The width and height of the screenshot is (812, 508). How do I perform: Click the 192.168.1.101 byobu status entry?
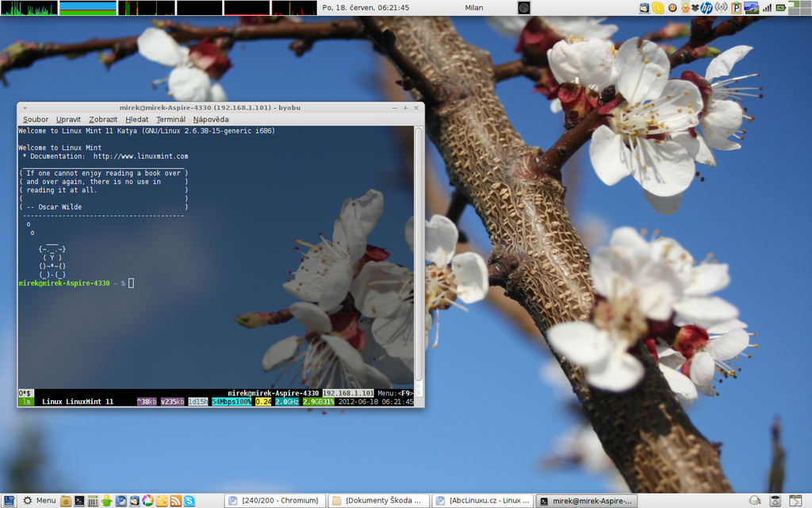(x=348, y=394)
